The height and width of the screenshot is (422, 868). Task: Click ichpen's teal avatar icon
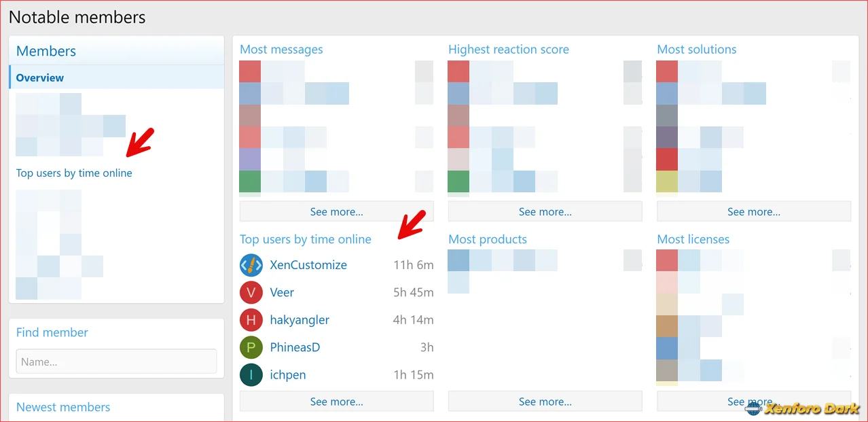click(x=251, y=374)
